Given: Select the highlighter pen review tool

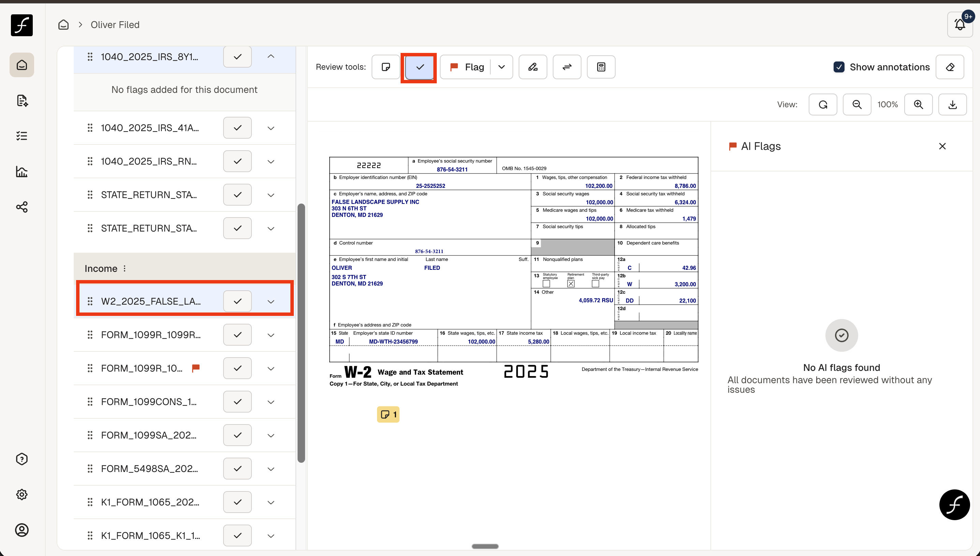Looking at the screenshot, I should (x=533, y=67).
